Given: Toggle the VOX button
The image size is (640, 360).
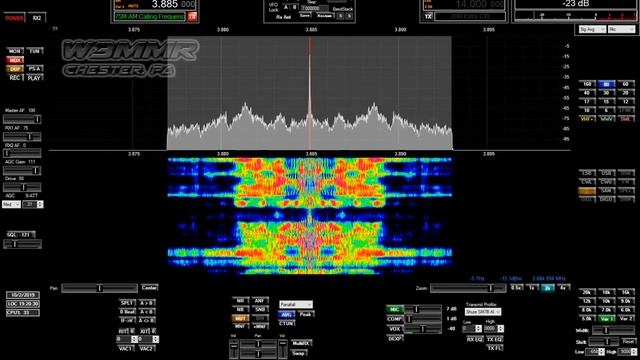Looking at the screenshot, I should tap(394, 329).
